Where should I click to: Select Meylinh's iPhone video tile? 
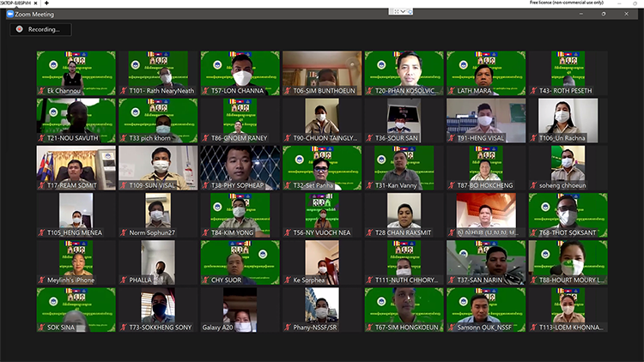76,262
